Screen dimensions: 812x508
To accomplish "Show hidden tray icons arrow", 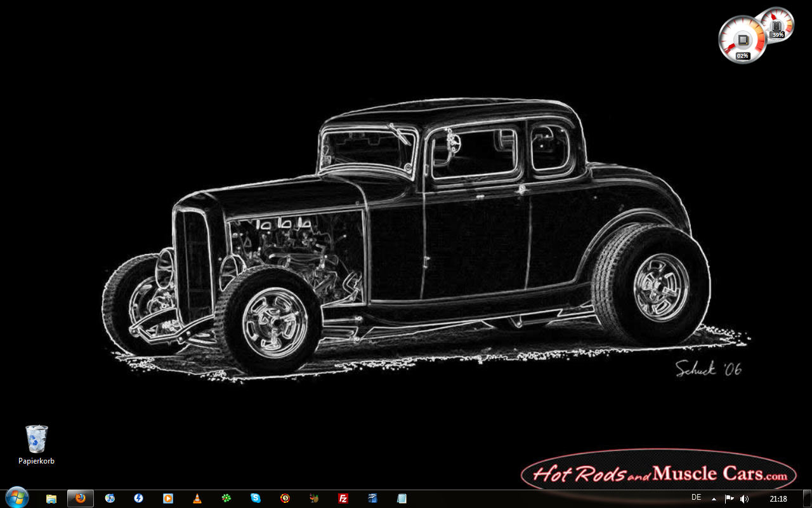I will click(714, 499).
